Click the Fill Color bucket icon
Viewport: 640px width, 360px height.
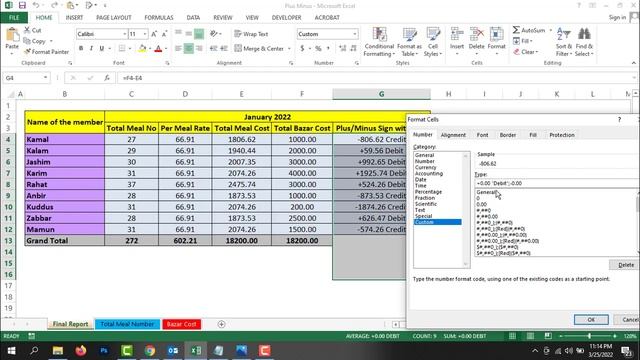tap(142, 48)
